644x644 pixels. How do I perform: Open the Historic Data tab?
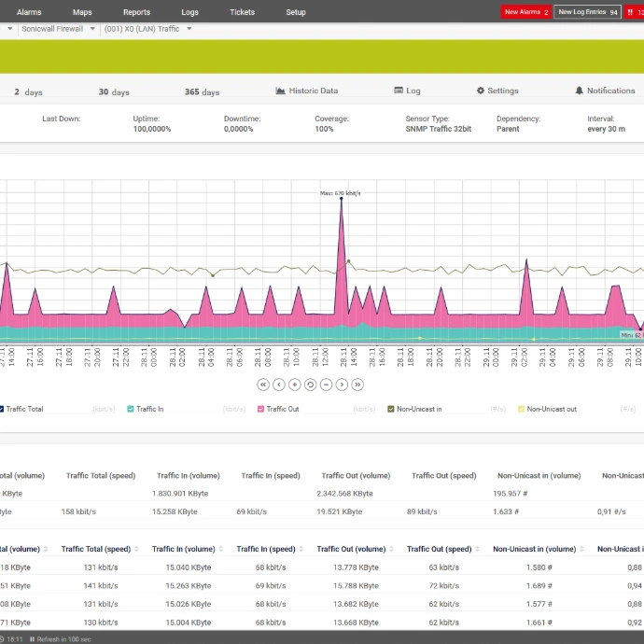click(307, 91)
